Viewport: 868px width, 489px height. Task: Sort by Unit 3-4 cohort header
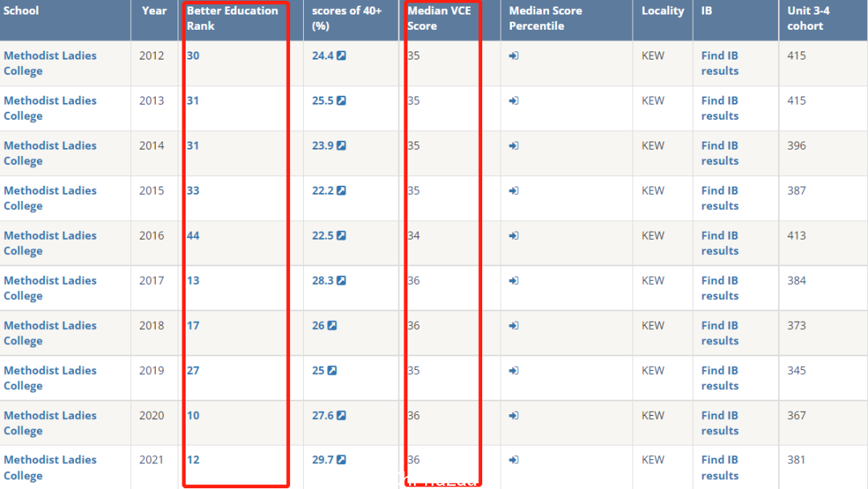[x=809, y=18]
